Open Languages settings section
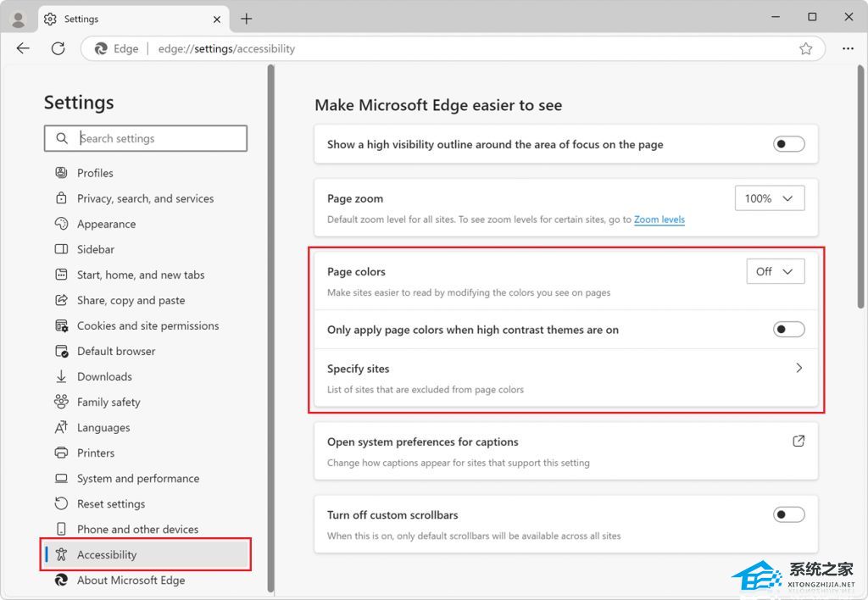The width and height of the screenshot is (868, 600). point(103,428)
